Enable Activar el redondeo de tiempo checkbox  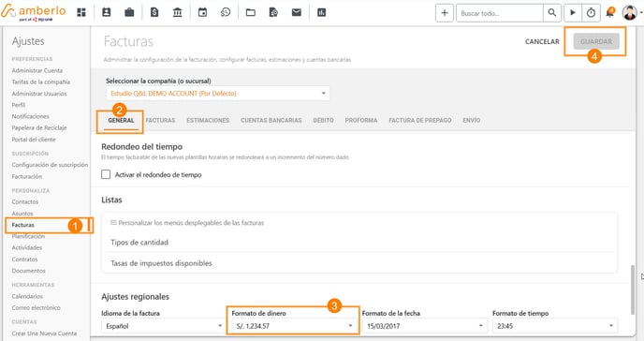106,174
